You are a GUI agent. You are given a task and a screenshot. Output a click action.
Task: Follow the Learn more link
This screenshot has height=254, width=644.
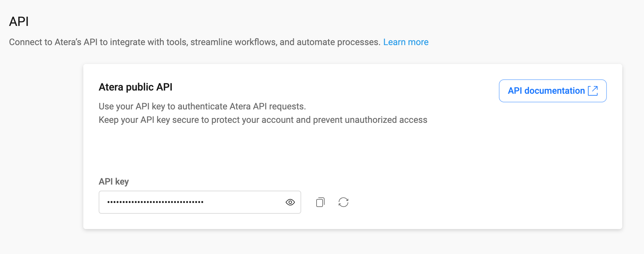click(x=406, y=42)
